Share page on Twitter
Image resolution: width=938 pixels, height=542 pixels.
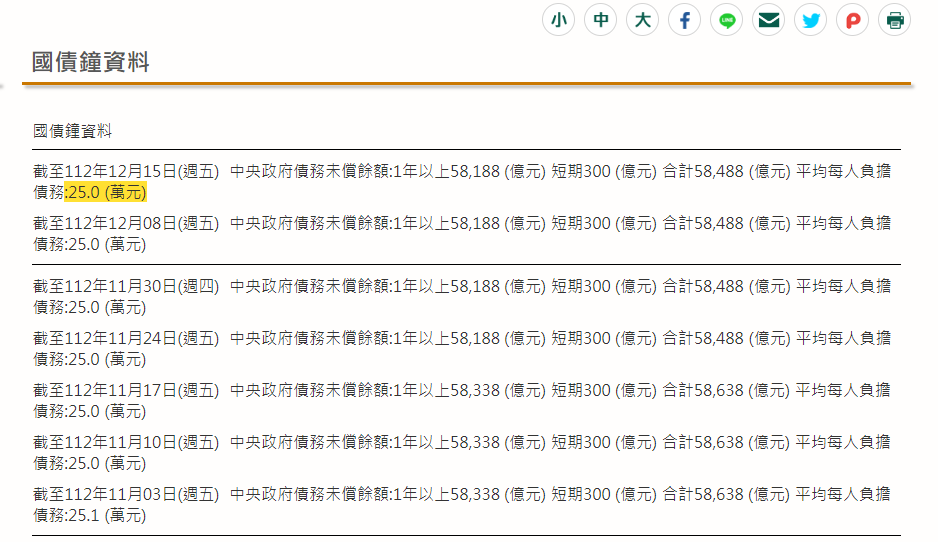coord(811,20)
